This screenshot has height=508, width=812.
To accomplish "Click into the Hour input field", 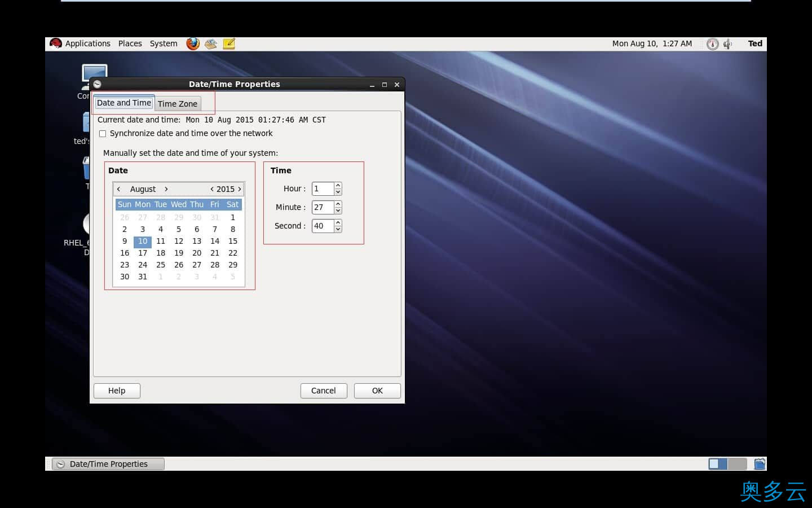I will tap(323, 189).
